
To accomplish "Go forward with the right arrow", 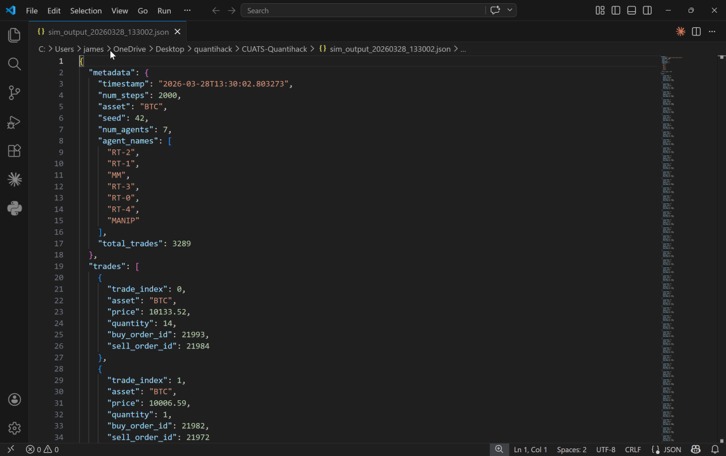I will point(232,10).
